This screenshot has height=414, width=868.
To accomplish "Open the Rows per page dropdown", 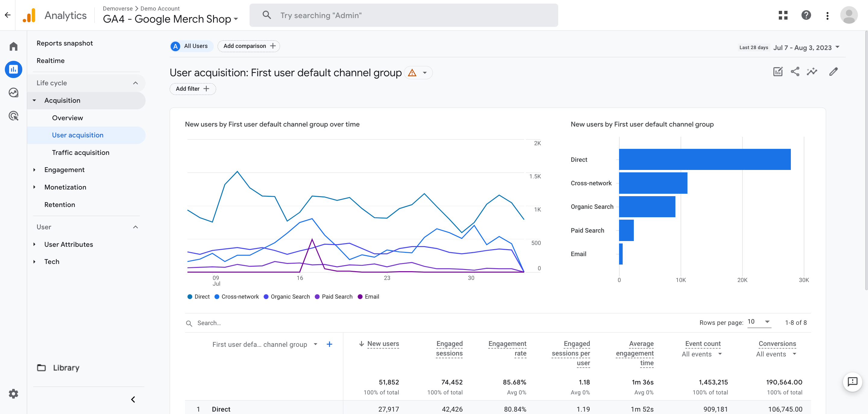I will 759,322.
